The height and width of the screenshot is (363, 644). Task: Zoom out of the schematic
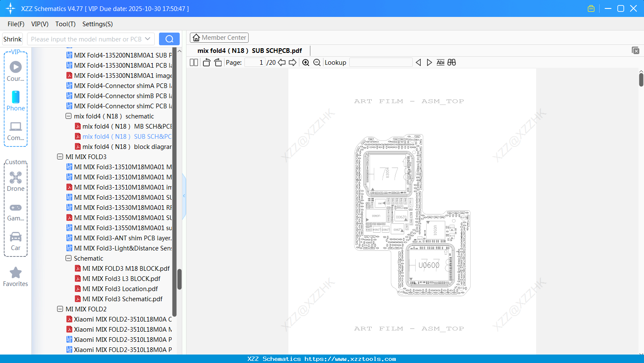(317, 63)
